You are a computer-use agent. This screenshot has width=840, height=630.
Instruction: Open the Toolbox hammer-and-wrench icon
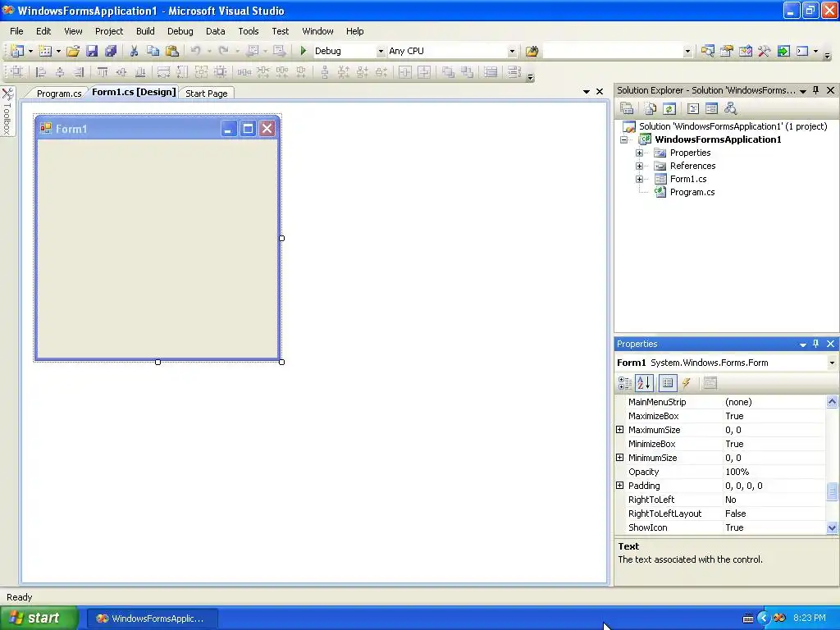[764, 51]
